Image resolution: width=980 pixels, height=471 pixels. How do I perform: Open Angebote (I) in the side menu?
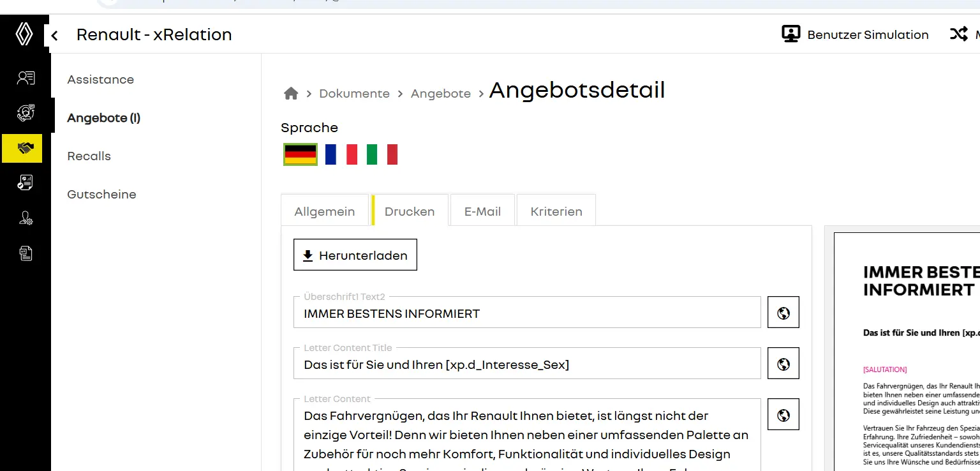pyautogui.click(x=104, y=118)
